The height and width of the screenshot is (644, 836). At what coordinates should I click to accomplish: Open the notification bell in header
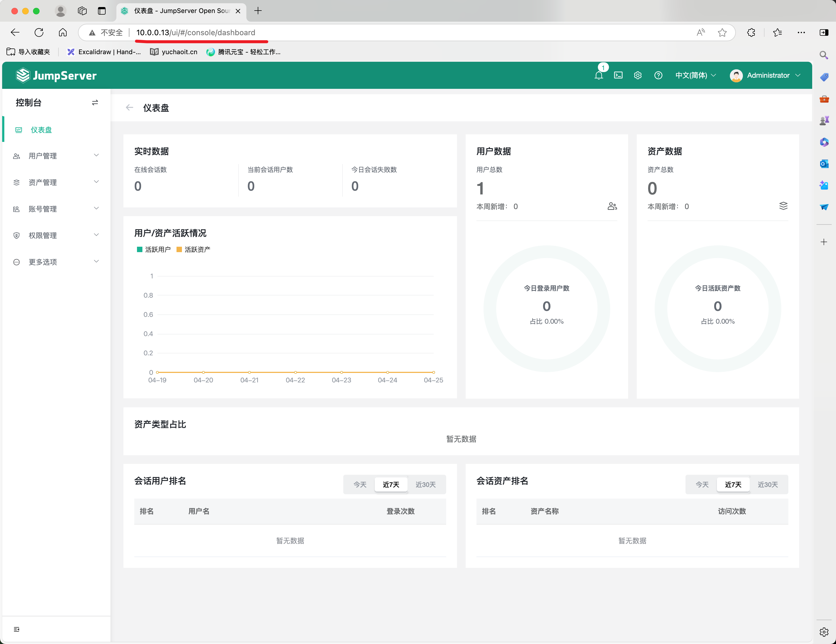(x=599, y=76)
